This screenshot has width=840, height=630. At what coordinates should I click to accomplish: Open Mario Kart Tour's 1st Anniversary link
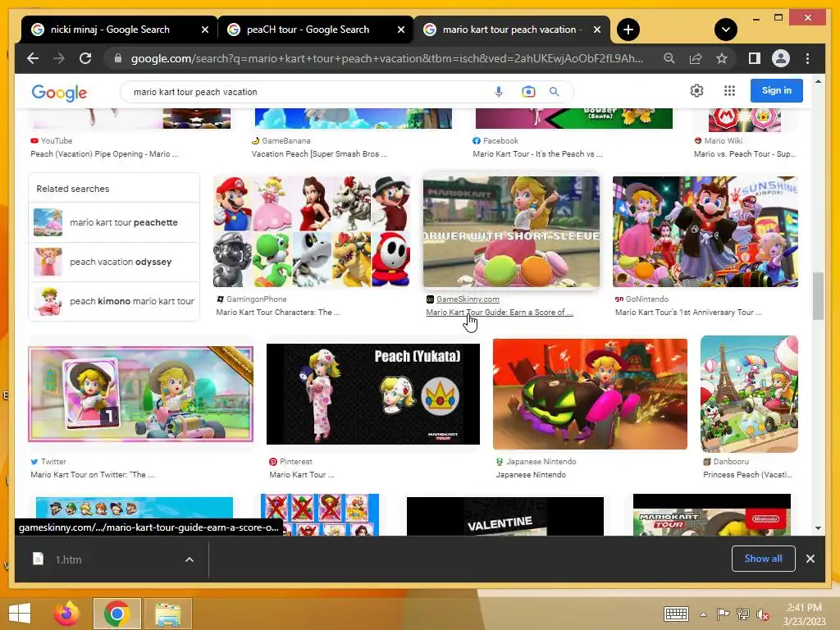tap(688, 313)
